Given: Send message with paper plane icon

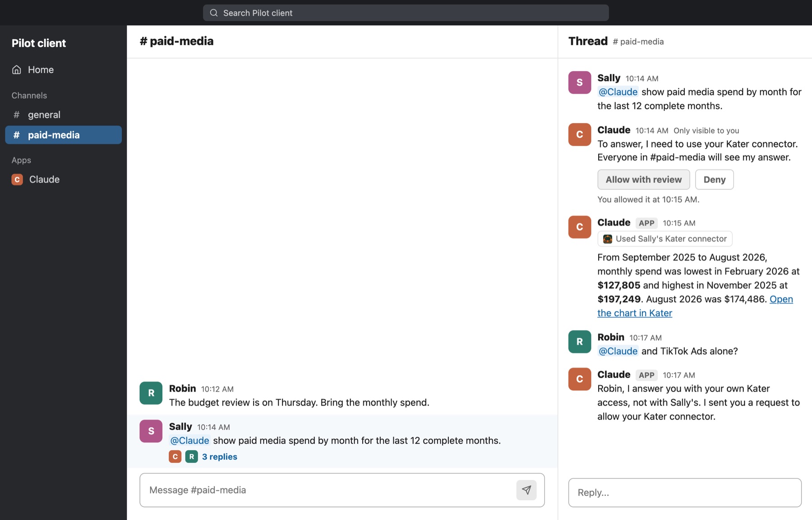Looking at the screenshot, I should click(x=526, y=490).
